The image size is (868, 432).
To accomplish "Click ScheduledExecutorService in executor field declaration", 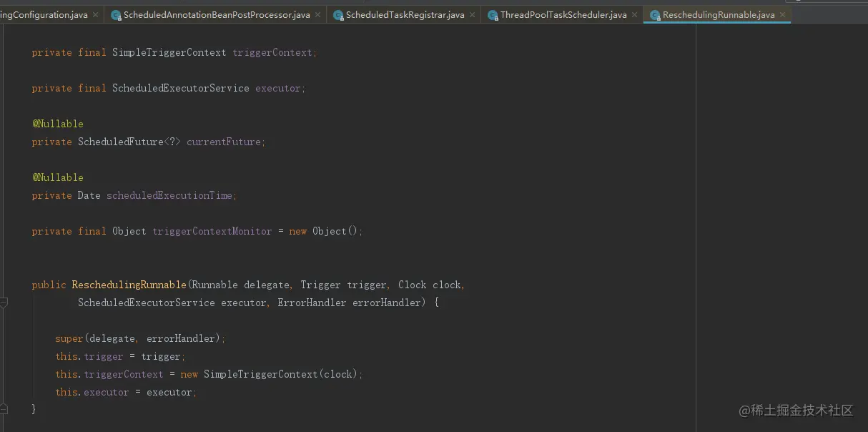I will (181, 88).
